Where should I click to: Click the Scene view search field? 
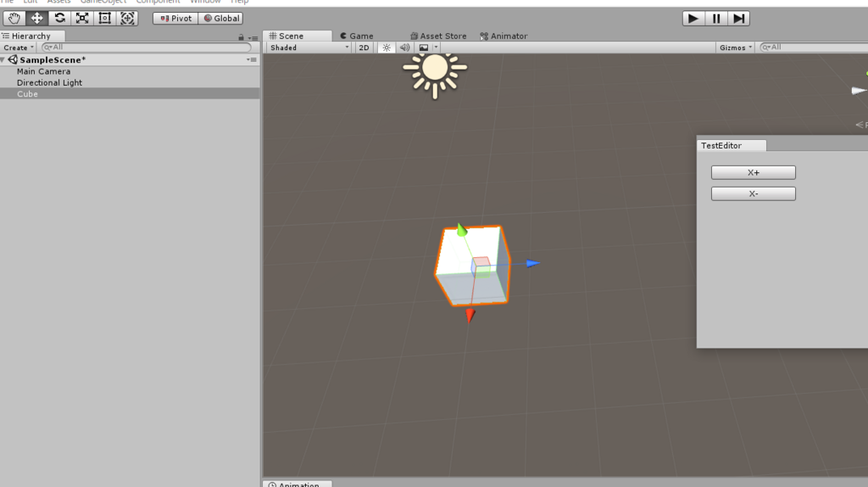pos(814,48)
